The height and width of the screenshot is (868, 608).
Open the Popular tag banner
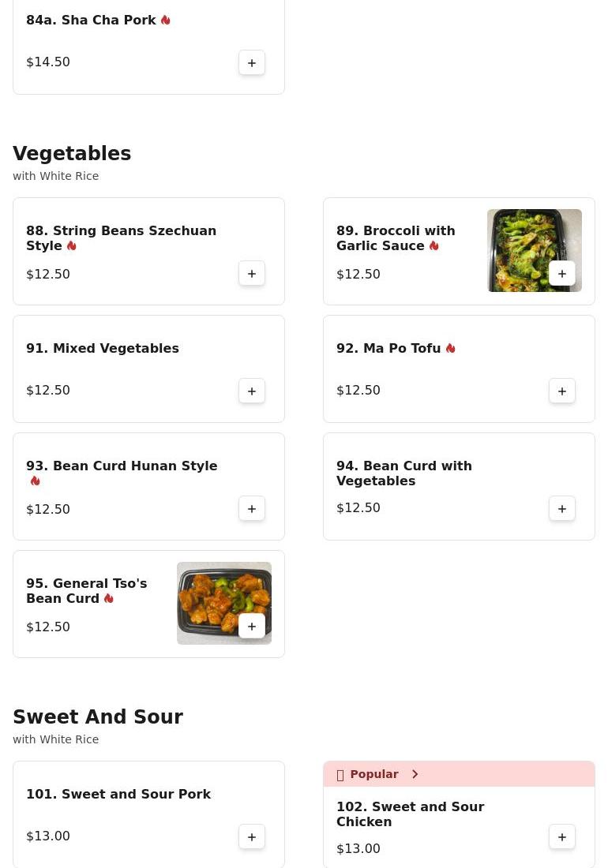pos(374,774)
